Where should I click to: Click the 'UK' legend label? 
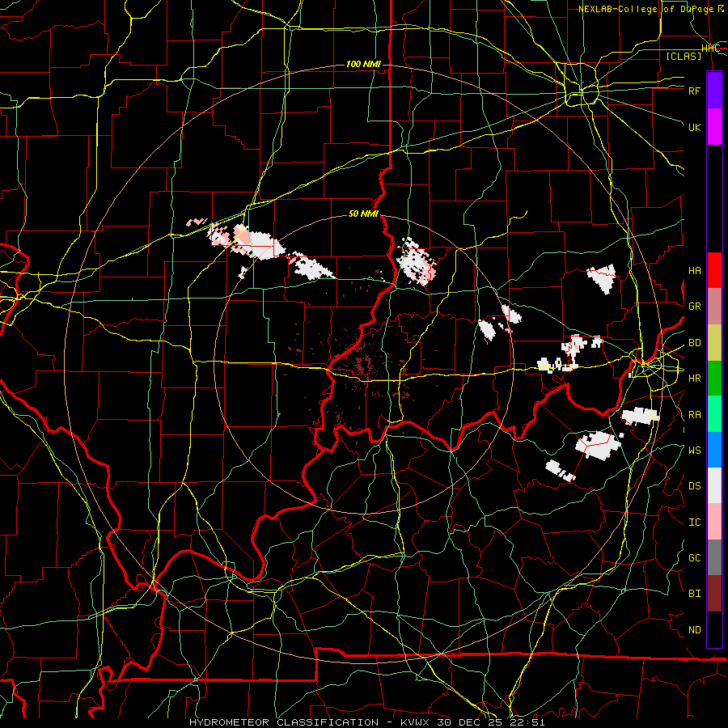click(694, 127)
